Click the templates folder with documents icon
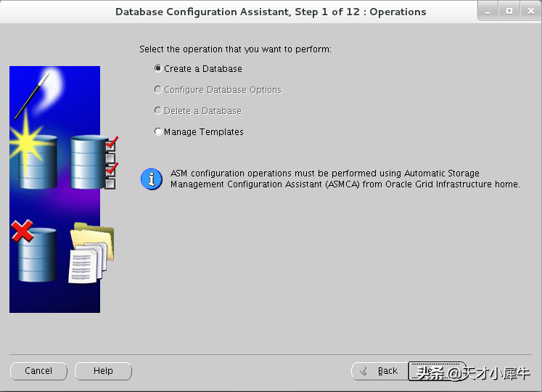 click(x=91, y=253)
